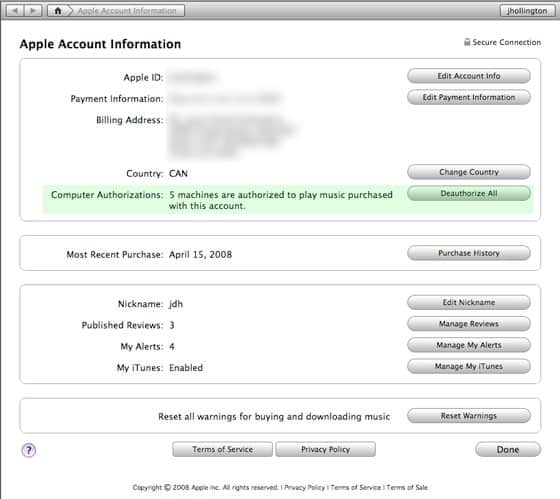Click Deauthorize All button
The height and width of the screenshot is (499, 560).
[x=469, y=193]
